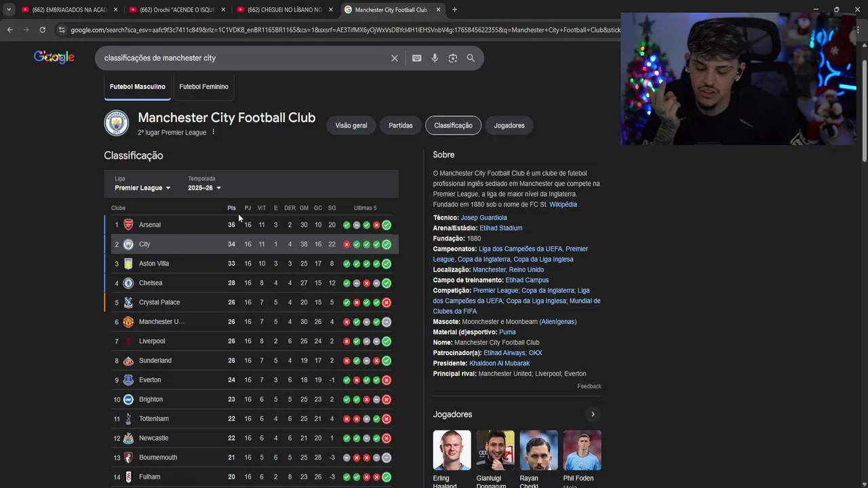Switch to Futebol Feminino tab

[203, 87]
